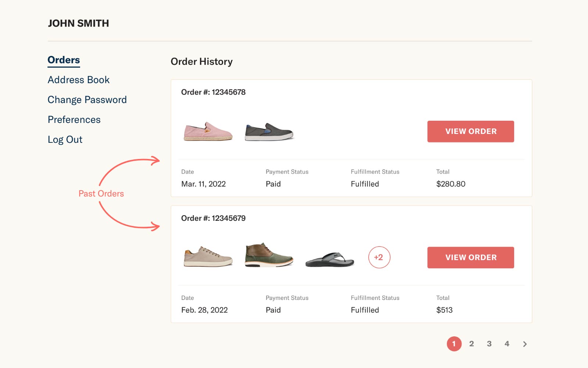This screenshot has height=368, width=588.
Task: Click the beige lace-up sneaker thumbnail
Action: click(x=207, y=256)
